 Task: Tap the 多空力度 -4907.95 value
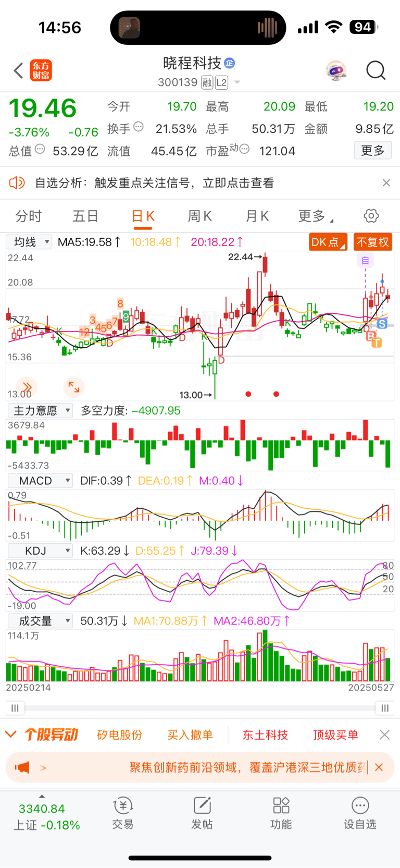coord(156,411)
